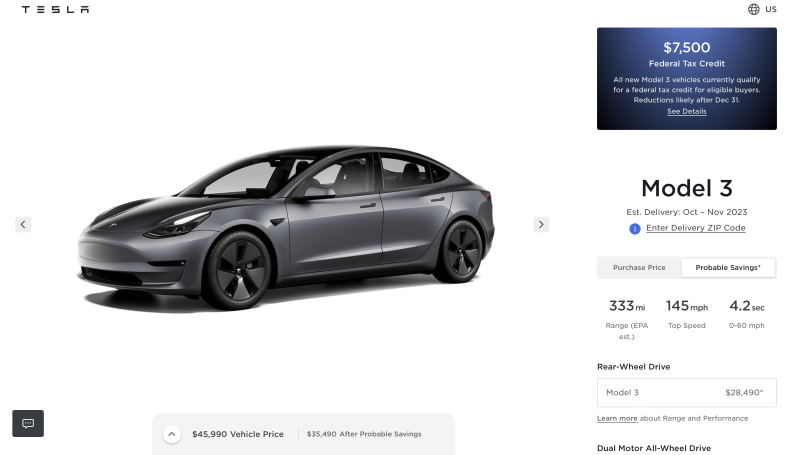Show previous car image with left arrow
Viewport: 800px width, 455px height.
tap(23, 224)
